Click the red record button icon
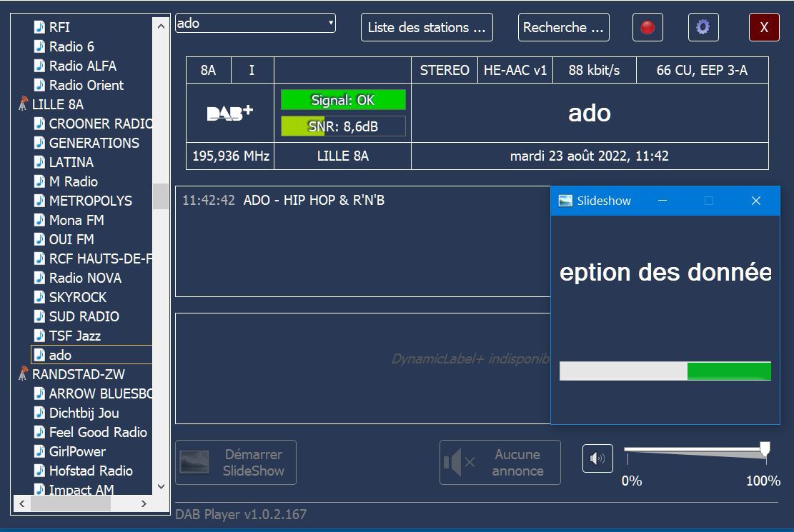The image size is (794, 532). tap(647, 27)
